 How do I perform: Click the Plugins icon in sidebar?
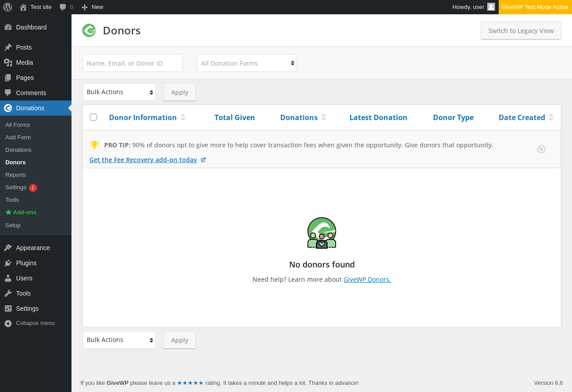[8, 263]
